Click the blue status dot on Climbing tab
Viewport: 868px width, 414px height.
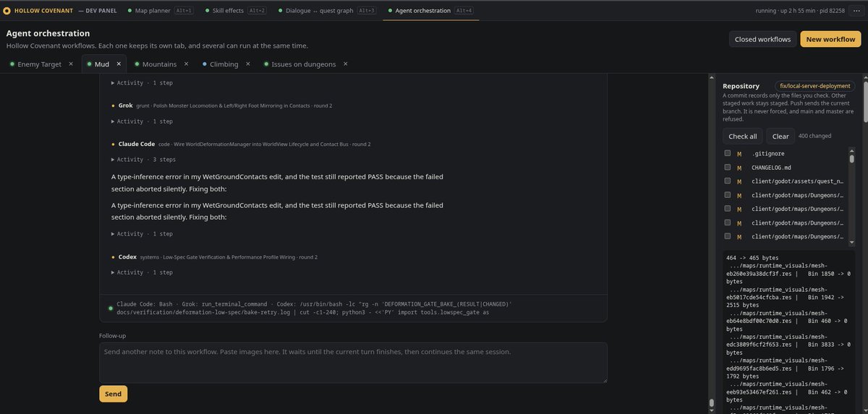point(205,64)
